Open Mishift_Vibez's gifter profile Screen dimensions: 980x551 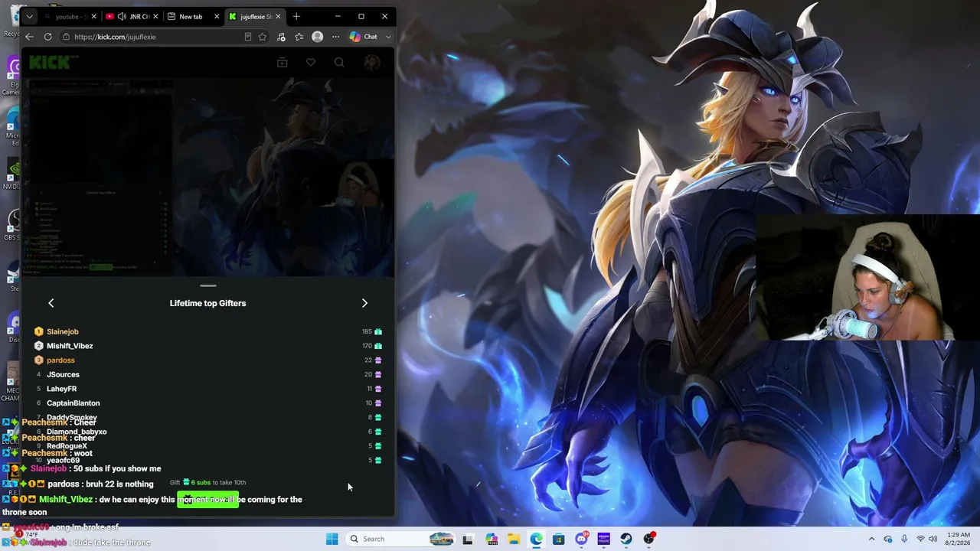coord(70,346)
